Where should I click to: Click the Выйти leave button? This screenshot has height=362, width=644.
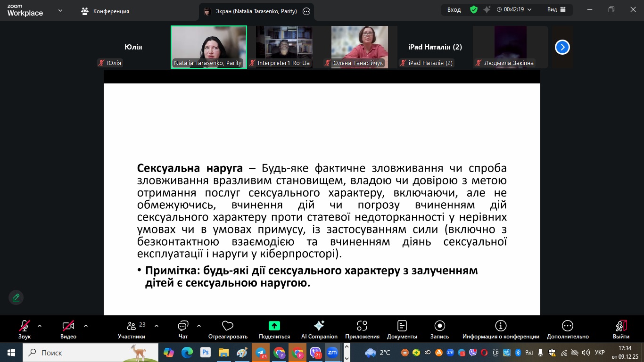pos(621,326)
